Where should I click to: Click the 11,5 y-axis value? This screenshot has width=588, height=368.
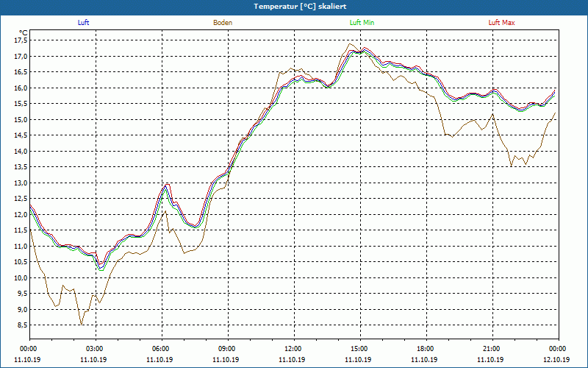click(21, 230)
